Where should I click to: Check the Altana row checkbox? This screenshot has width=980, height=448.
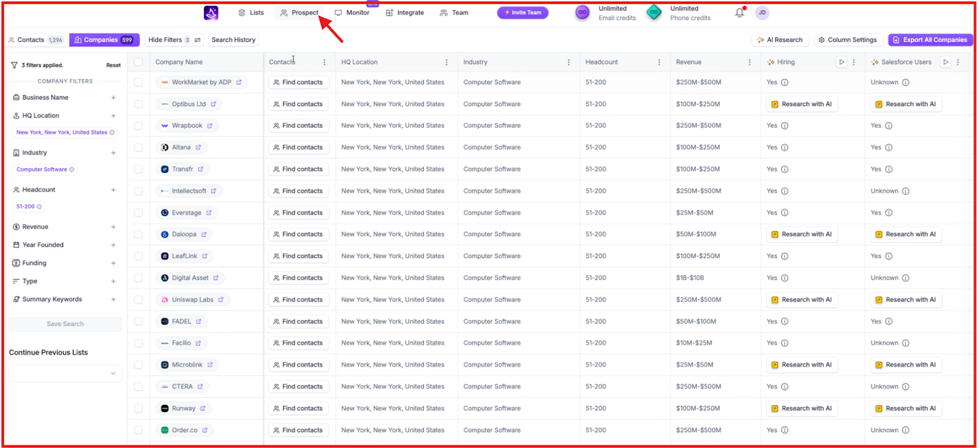(x=138, y=148)
